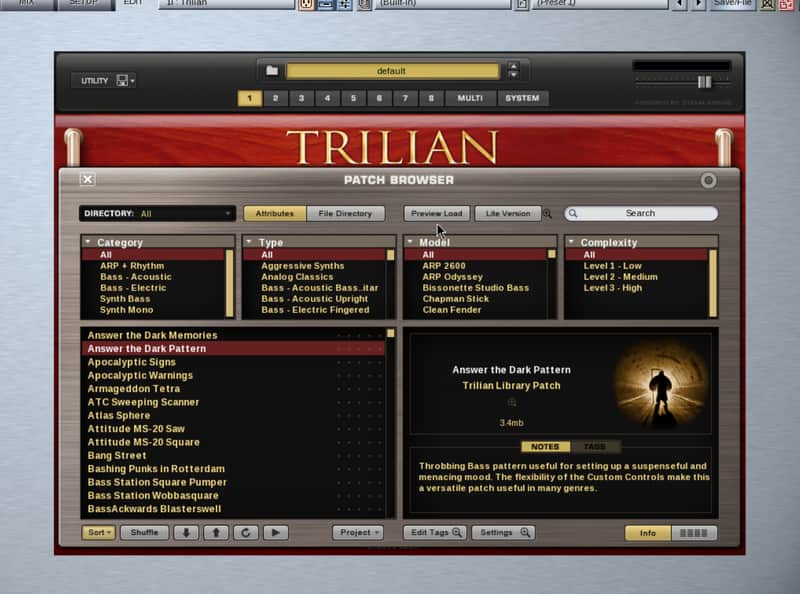The height and width of the screenshot is (594, 800).
Task: Close the Patch Browser with the X
Action: 88,179
